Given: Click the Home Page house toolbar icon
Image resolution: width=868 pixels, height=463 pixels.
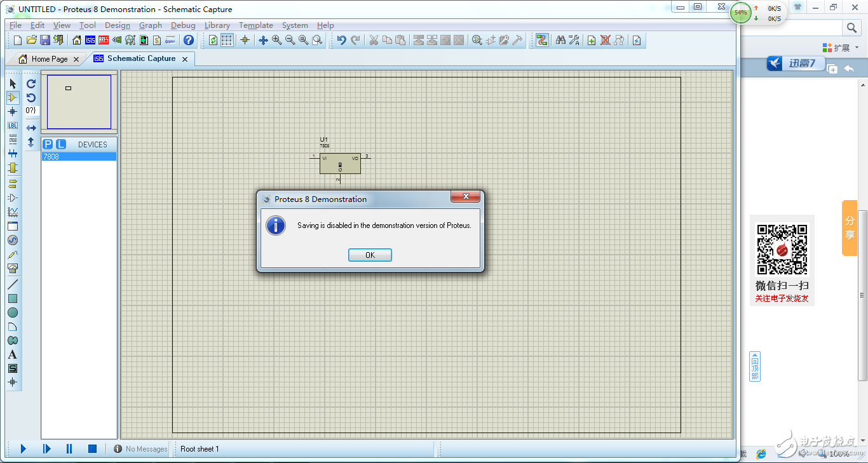Looking at the screenshot, I should (x=77, y=40).
